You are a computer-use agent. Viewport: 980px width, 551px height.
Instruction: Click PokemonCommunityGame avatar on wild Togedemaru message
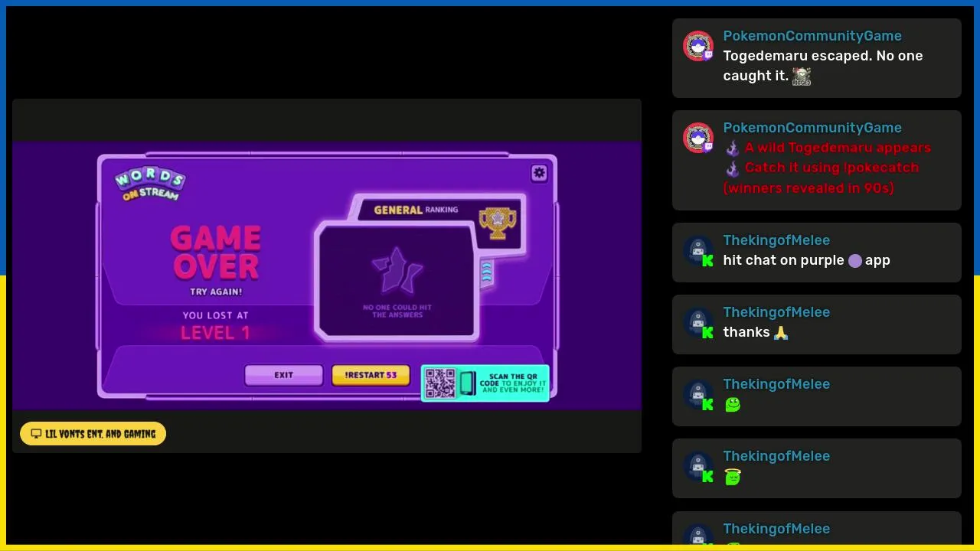698,139
